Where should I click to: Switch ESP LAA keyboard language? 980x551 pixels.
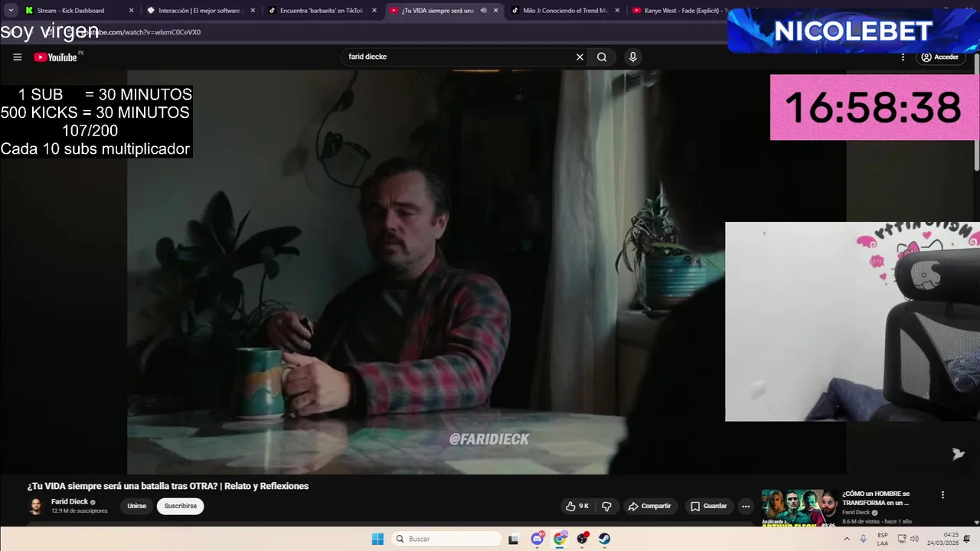coord(883,539)
